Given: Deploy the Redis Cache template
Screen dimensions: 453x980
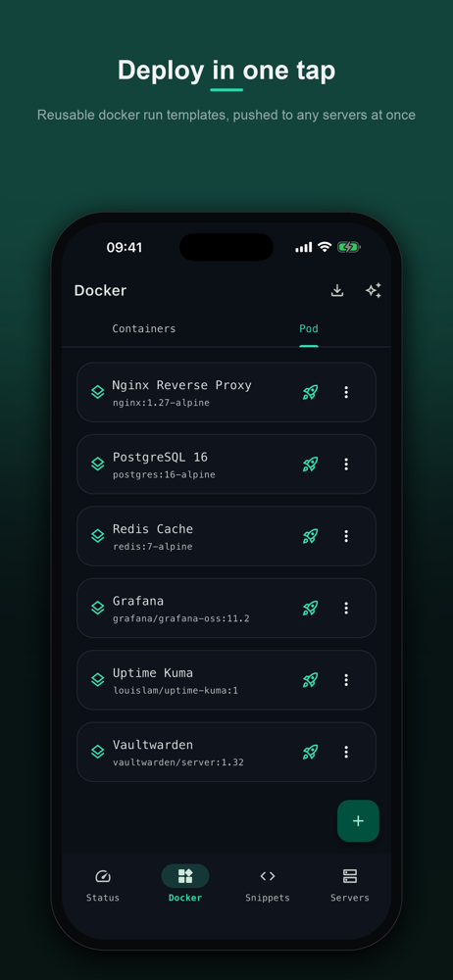Looking at the screenshot, I should click(311, 536).
